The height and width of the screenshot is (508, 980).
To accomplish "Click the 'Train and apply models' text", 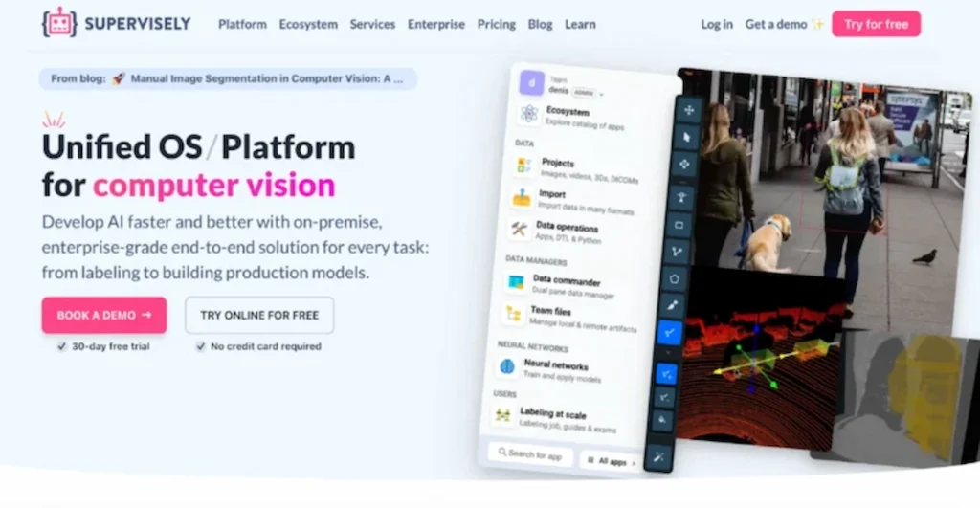I will pos(562,377).
